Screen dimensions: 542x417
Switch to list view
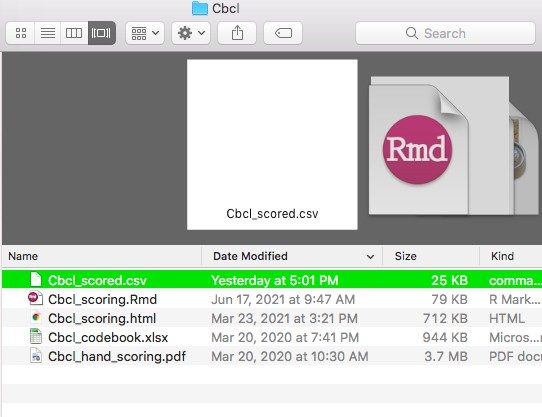point(48,33)
